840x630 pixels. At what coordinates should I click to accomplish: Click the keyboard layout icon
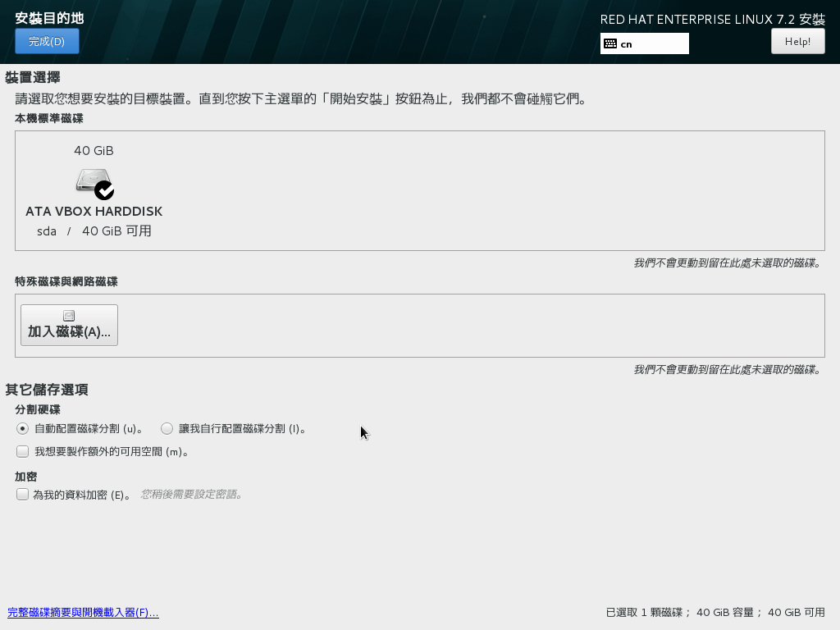pos(609,43)
